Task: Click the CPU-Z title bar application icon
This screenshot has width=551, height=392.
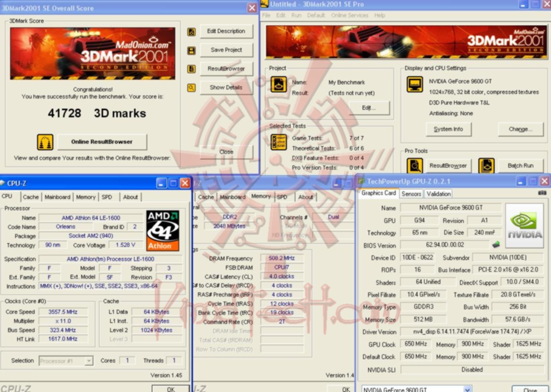Action: (3, 183)
